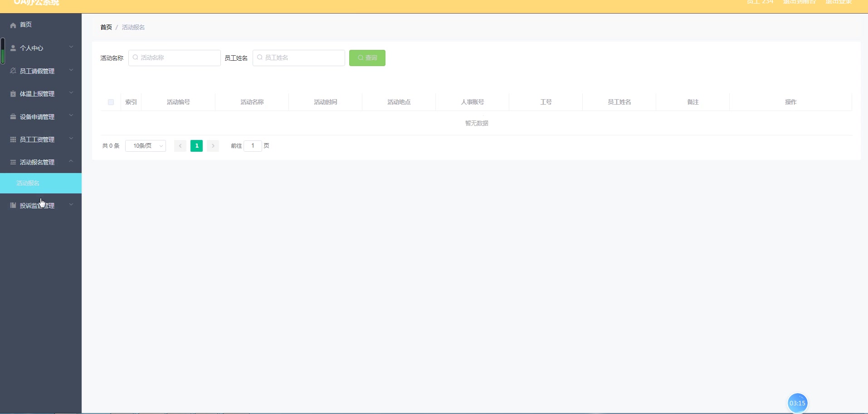
Task: Click the briefcase icon for 设备申请管理
Action: [x=13, y=116]
